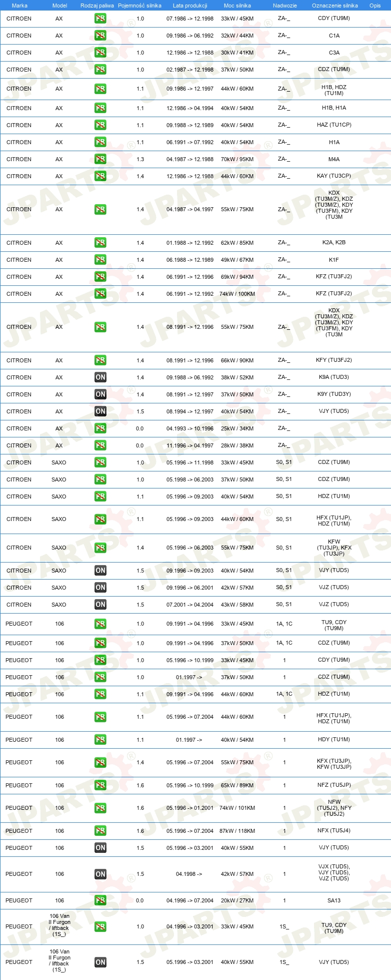The image size is (391, 980).
Task: Click the 38kW / 52KM power cell
Action: [237, 377]
